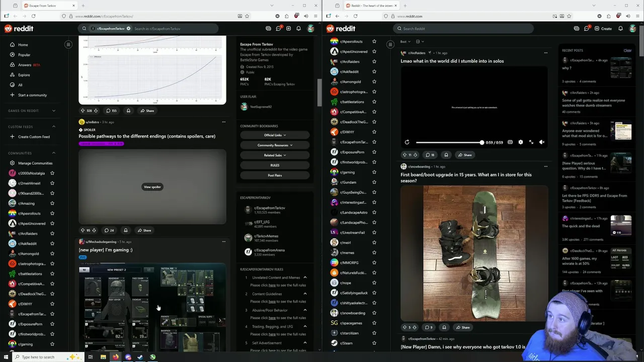
Task: Open Best sort dropdown in right window
Action: pos(405,42)
